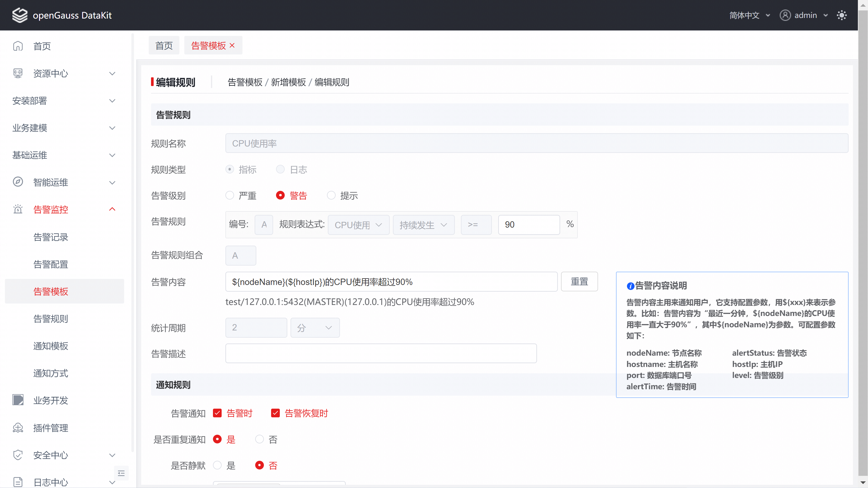This screenshot has height=488, width=868.
Task: Click the openGauss DataKit logo icon
Action: point(20,15)
